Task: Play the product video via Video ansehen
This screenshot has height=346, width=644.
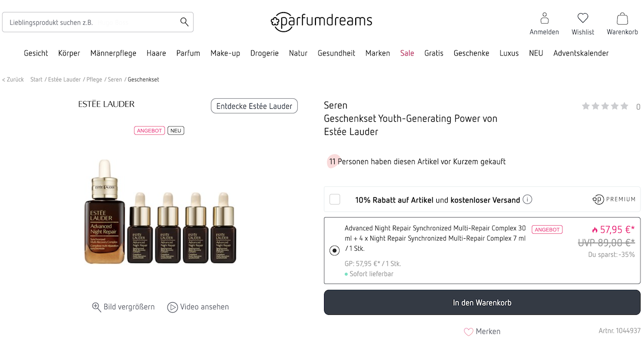Action: click(173, 307)
